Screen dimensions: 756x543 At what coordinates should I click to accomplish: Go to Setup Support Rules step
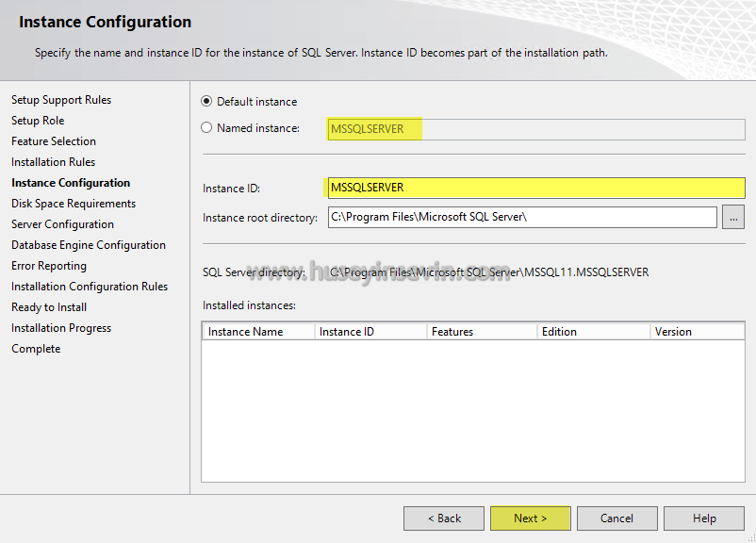tap(61, 100)
